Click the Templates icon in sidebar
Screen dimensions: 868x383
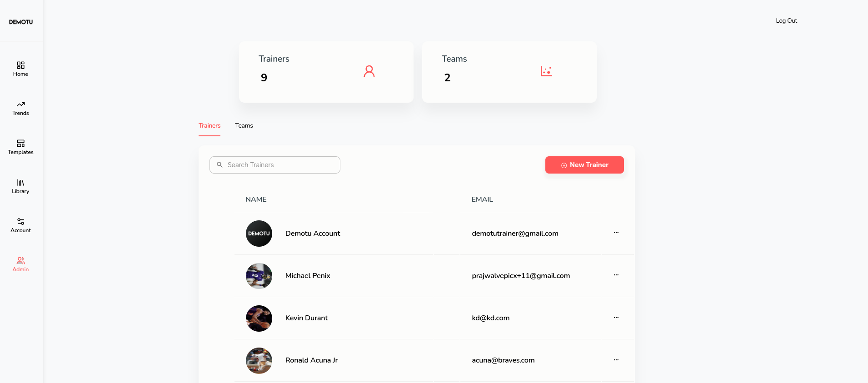[20, 144]
